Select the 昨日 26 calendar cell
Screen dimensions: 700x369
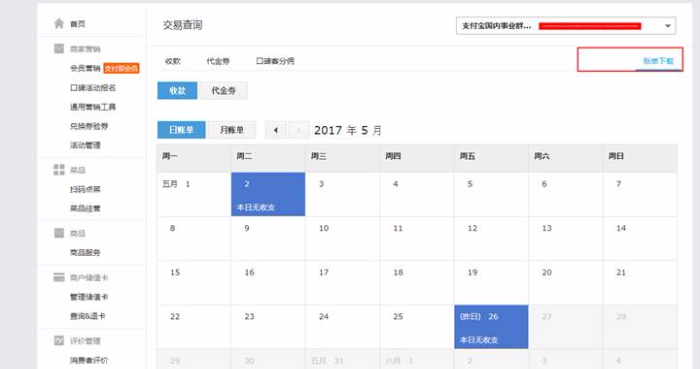491,327
